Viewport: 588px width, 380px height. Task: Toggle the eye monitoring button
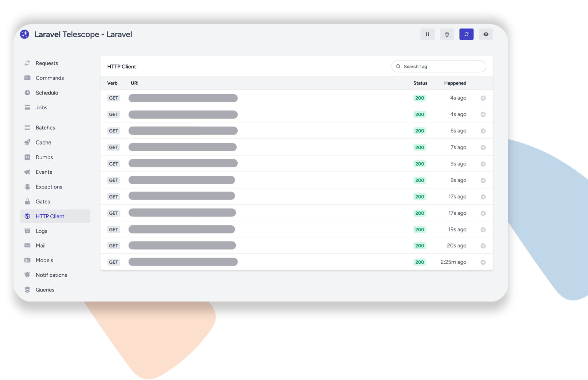pos(486,34)
